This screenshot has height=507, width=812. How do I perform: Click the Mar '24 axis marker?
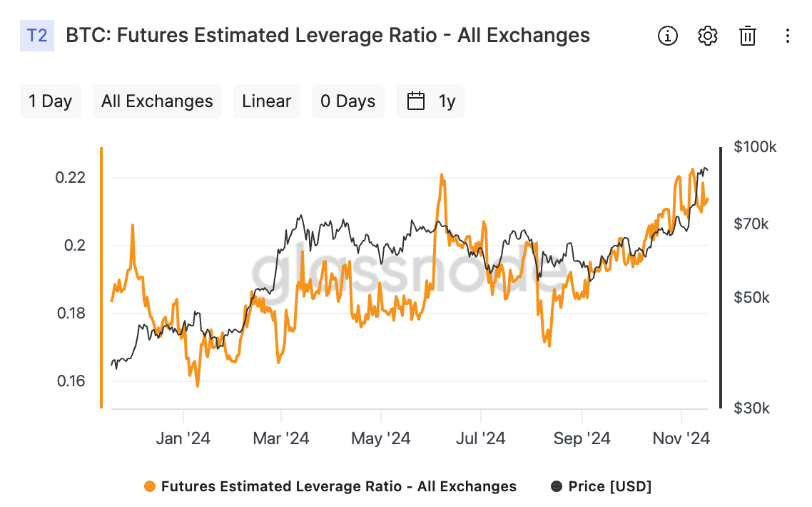[280, 438]
